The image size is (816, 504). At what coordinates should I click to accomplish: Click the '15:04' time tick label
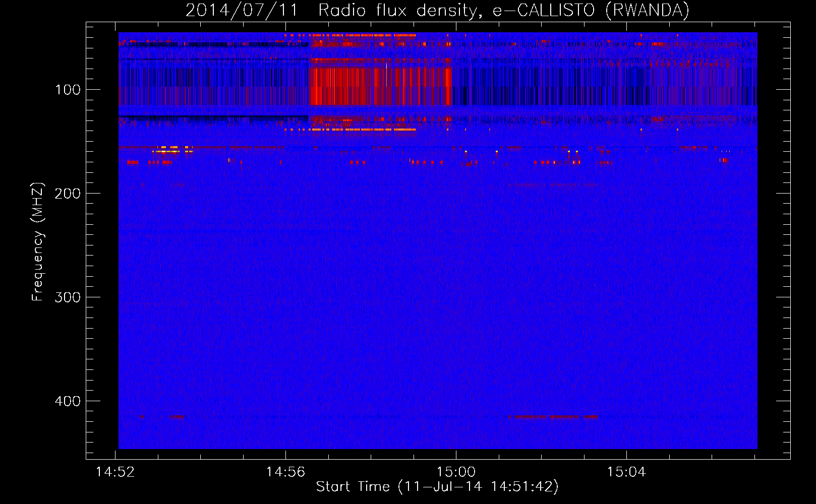[x=626, y=472]
